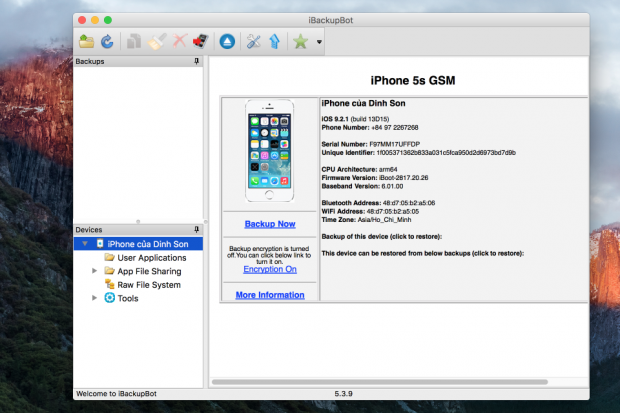This screenshot has height=413, width=620.
Task: Click the green star icon in toolbar
Action: pyautogui.click(x=300, y=42)
